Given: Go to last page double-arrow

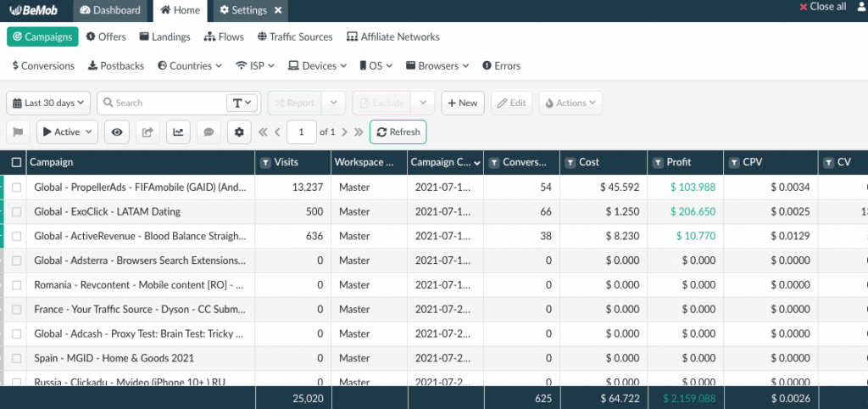Looking at the screenshot, I should (x=359, y=132).
